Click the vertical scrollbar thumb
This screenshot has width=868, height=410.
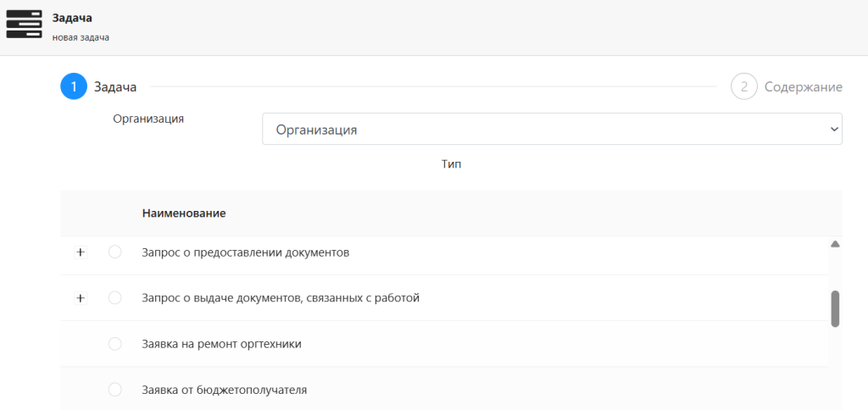[x=835, y=308]
